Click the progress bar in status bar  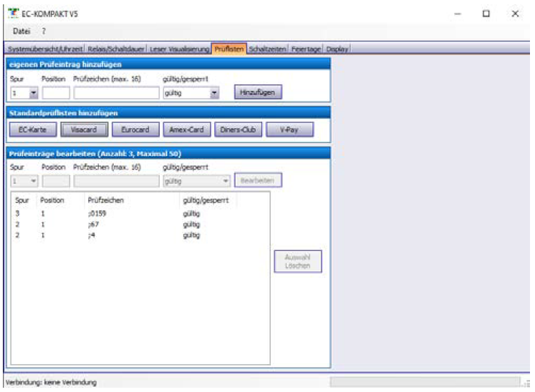[425, 382]
